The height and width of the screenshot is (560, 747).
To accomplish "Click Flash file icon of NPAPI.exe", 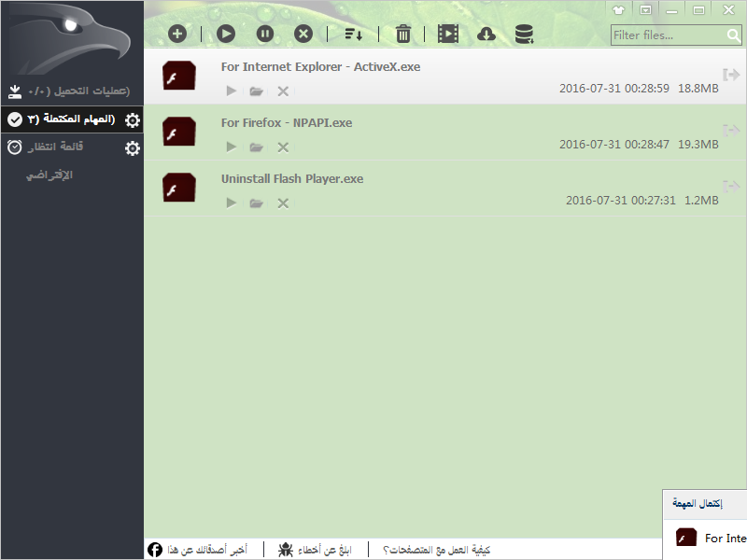I will tap(179, 132).
